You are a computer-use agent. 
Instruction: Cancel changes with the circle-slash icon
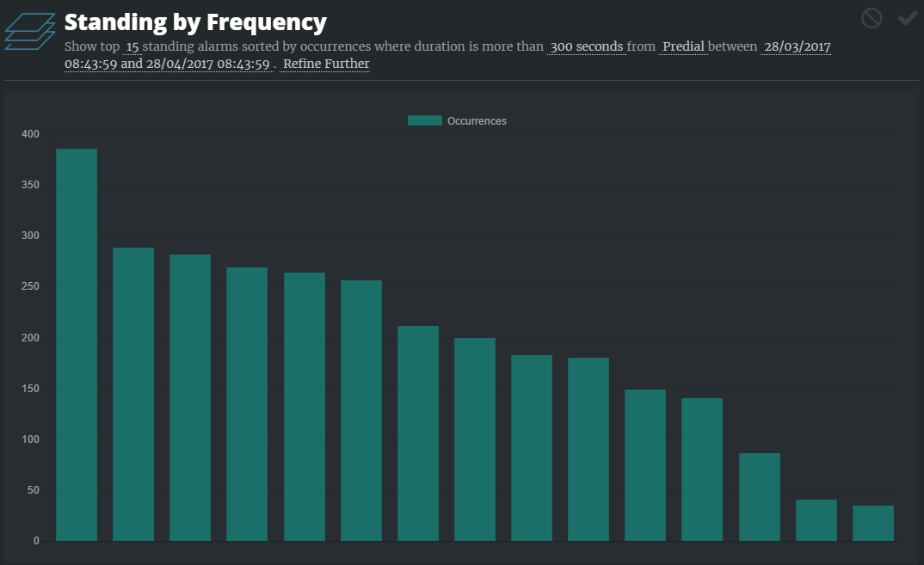[x=872, y=18]
